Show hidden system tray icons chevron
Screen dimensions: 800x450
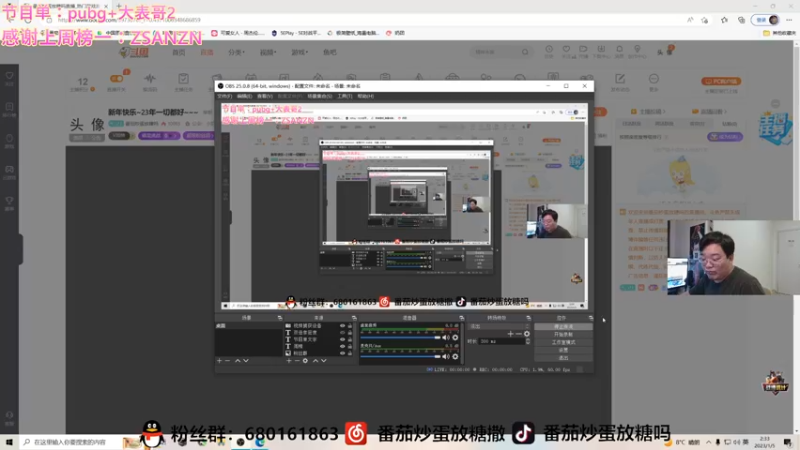(708, 442)
